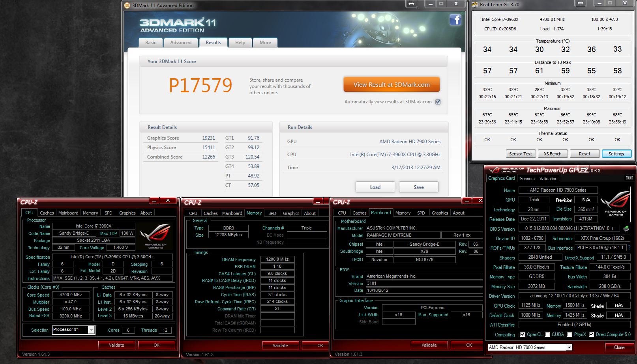Click the GPU Clock 1125 MHz field
Image resolution: width=637 pixels, height=364 pixels.
(x=530, y=305)
